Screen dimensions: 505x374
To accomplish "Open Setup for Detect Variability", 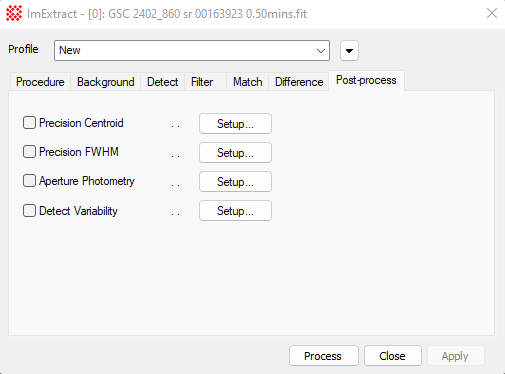I will pyautogui.click(x=235, y=211).
